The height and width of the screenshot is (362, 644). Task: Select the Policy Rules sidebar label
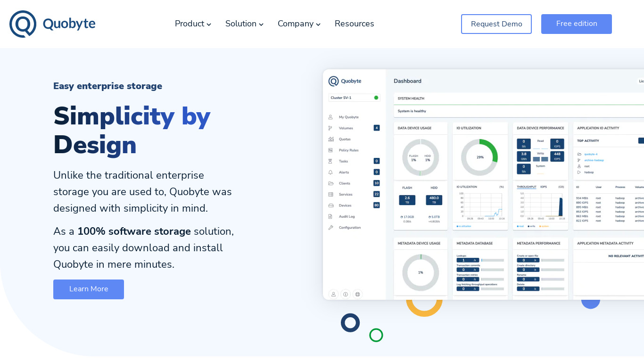(x=349, y=150)
